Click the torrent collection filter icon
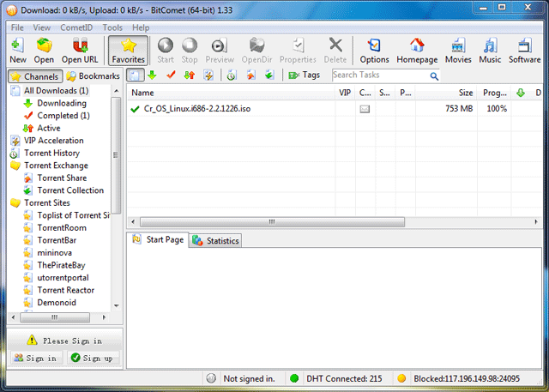This screenshot has width=549, height=392. (x=269, y=75)
